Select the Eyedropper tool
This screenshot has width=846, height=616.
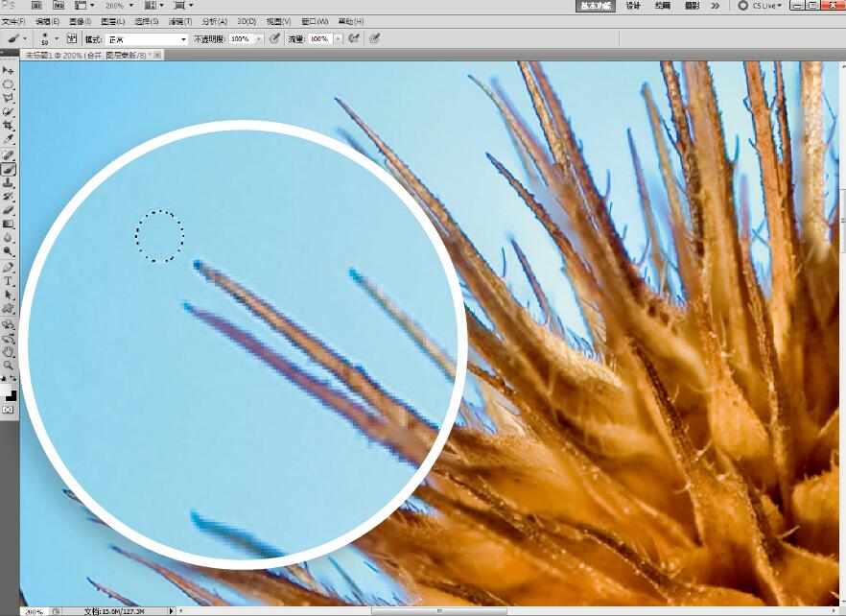pyautogui.click(x=8, y=139)
